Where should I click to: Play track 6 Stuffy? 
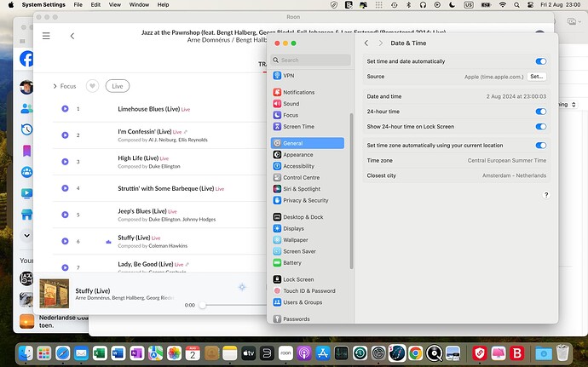[x=65, y=241]
